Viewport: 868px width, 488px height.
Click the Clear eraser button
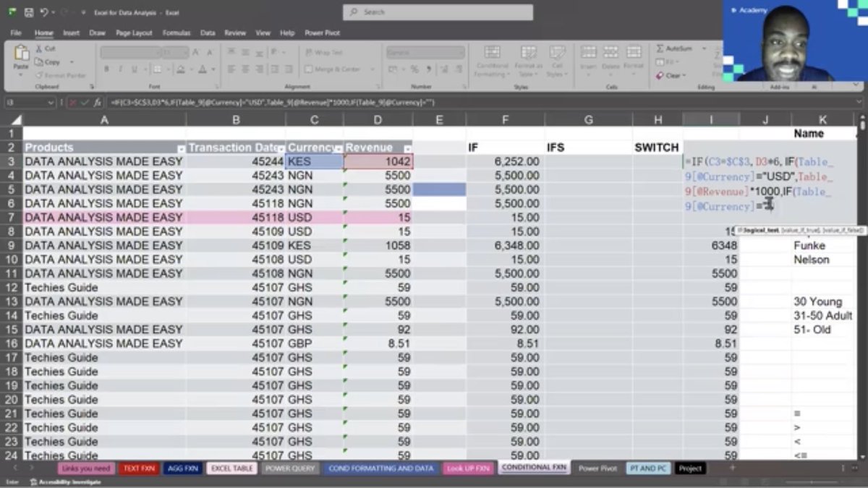click(669, 75)
